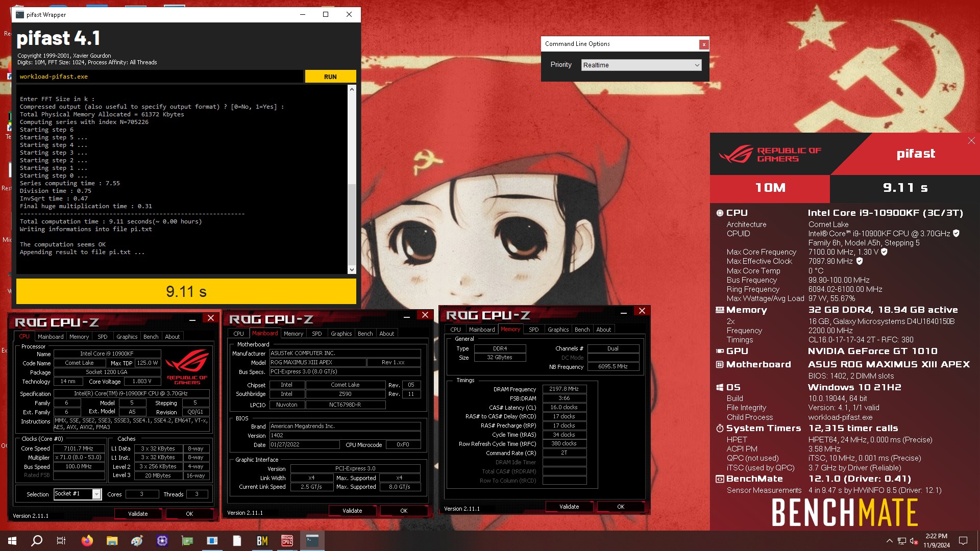Image resolution: width=980 pixels, height=551 pixels.
Task: Open Task View on the taskbar
Action: click(61, 541)
